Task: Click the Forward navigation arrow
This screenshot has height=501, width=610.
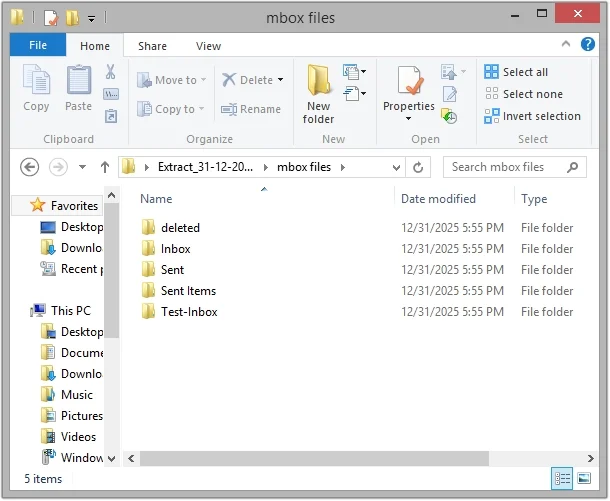Action: coord(58,167)
